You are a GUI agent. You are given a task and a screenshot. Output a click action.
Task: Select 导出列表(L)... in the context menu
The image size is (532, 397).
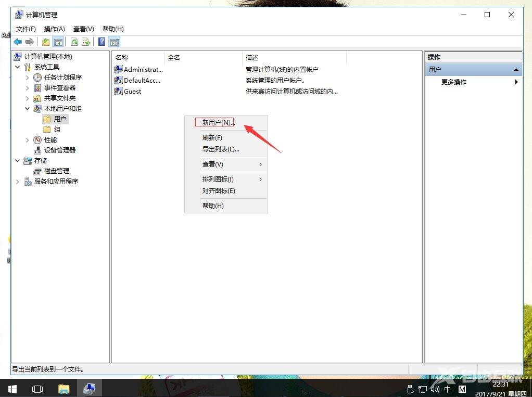tap(221, 149)
